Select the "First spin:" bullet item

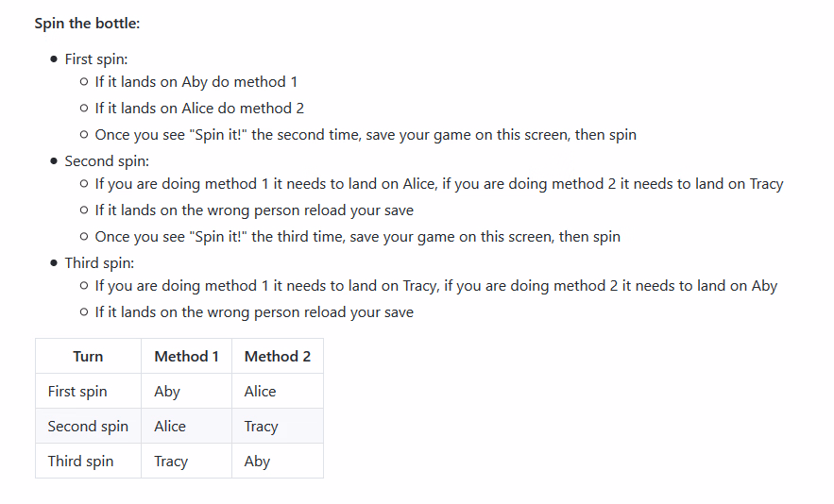96,59
